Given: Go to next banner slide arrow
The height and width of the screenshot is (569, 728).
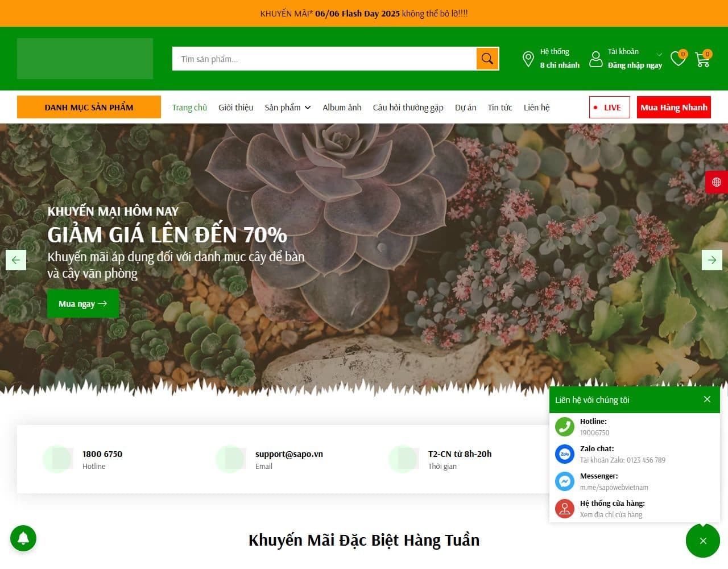Looking at the screenshot, I should pyautogui.click(x=712, y=260).
